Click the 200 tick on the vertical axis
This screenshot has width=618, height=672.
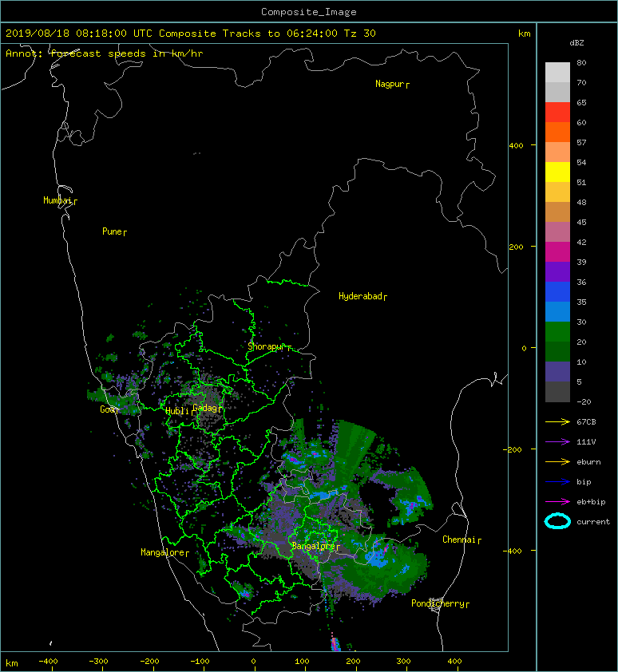[x=517, y=247]
